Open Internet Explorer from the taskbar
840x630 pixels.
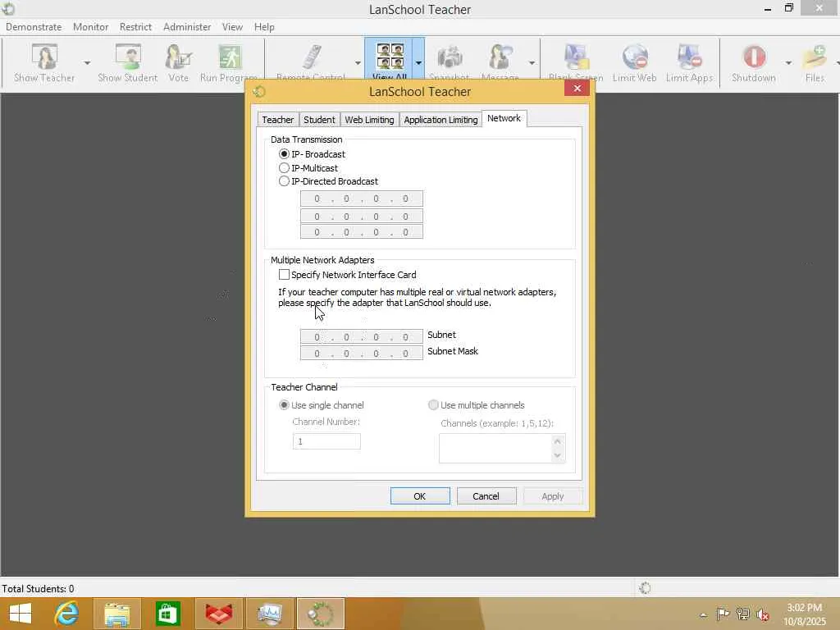67,614
